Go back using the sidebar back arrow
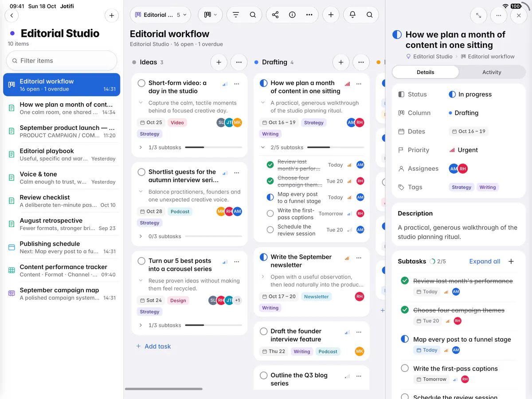 [x=12, y=16]
